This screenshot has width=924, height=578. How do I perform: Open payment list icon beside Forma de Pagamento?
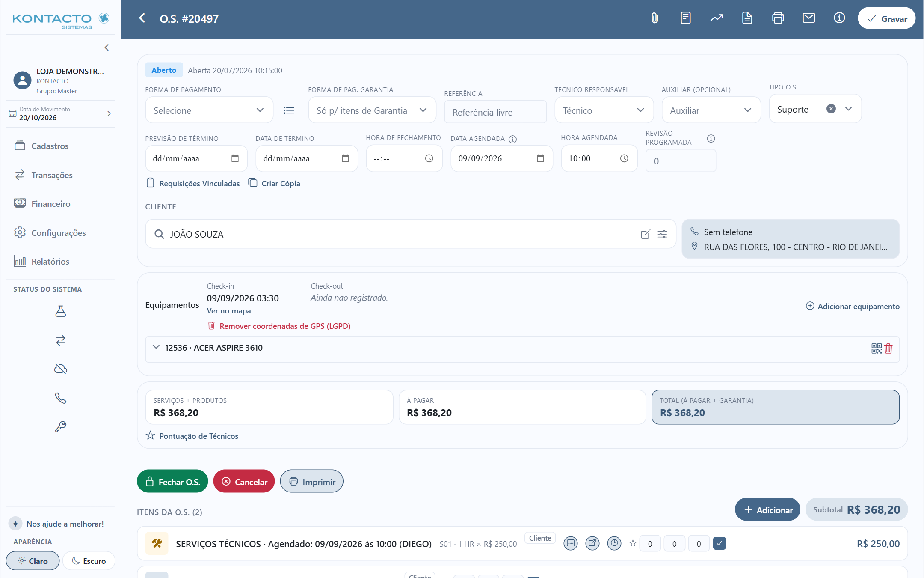[x=289, y=110]
